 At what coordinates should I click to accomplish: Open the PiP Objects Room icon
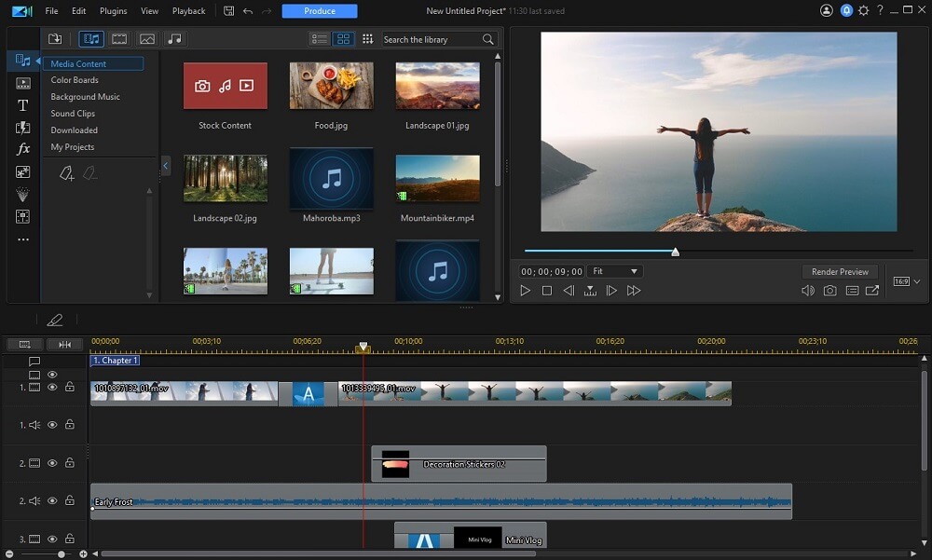tap(22, 171)
